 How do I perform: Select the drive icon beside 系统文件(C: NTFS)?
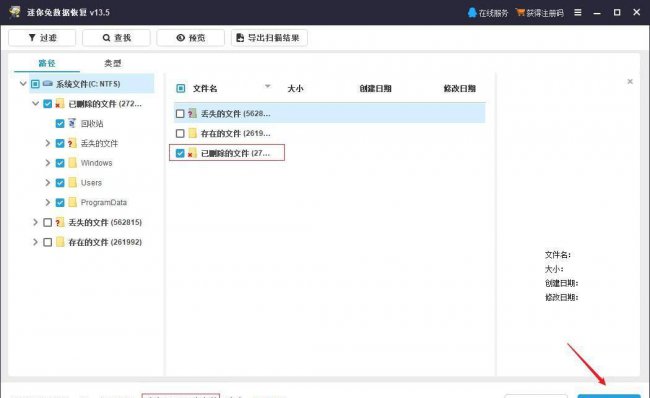48,84
